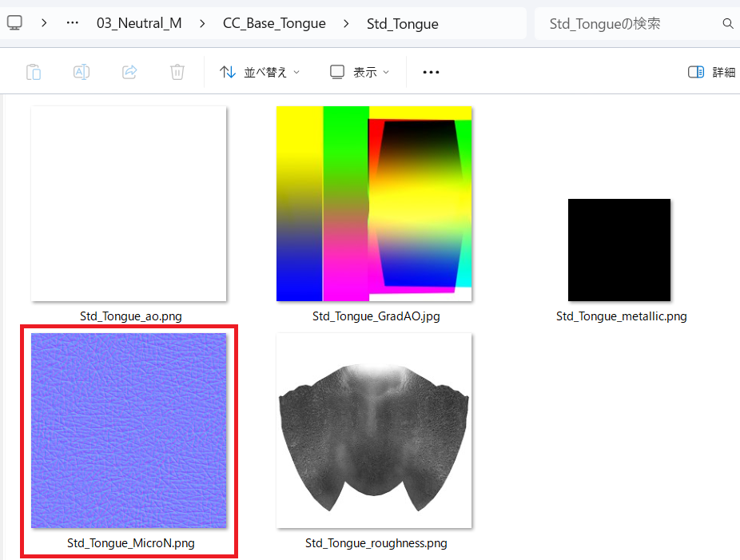Open the 並べ替え sort dropdown
This screenshot has height=560, width=740.
260,72
